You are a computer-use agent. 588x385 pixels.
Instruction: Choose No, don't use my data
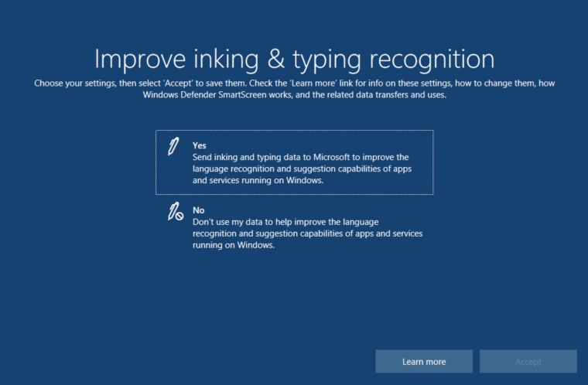(x=294, y=227)
